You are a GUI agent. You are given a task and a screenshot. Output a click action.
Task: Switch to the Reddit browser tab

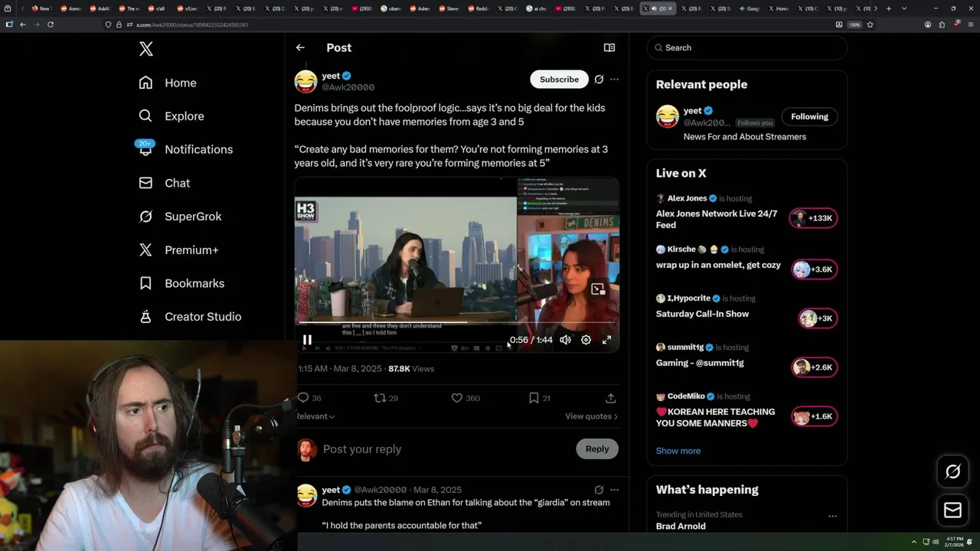(x=479, y=8)
